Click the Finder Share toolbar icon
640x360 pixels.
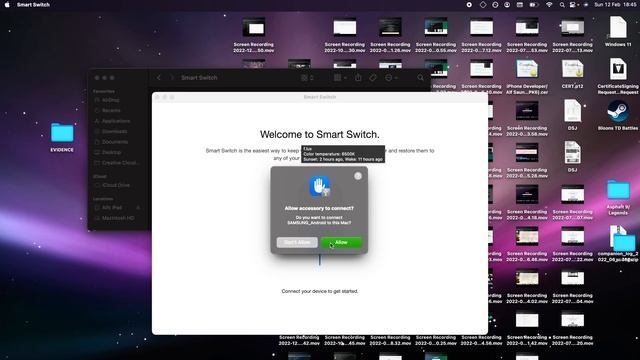358,78
